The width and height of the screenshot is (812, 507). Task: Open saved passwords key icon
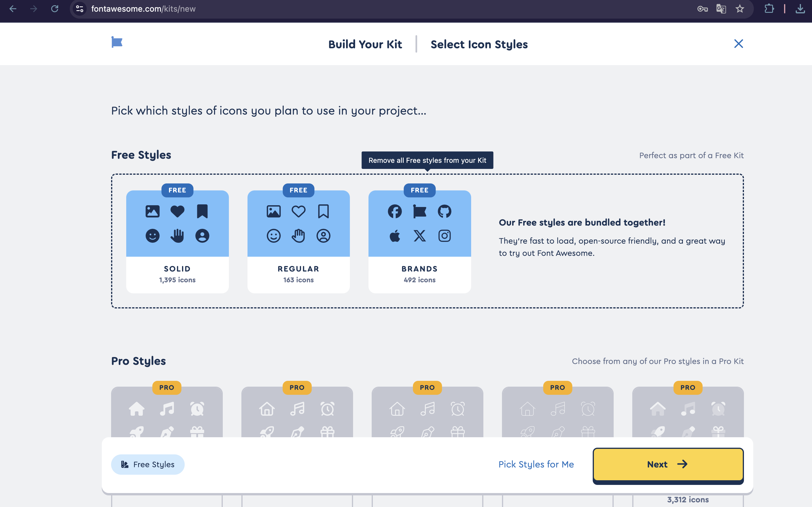[x=702, y=9]
